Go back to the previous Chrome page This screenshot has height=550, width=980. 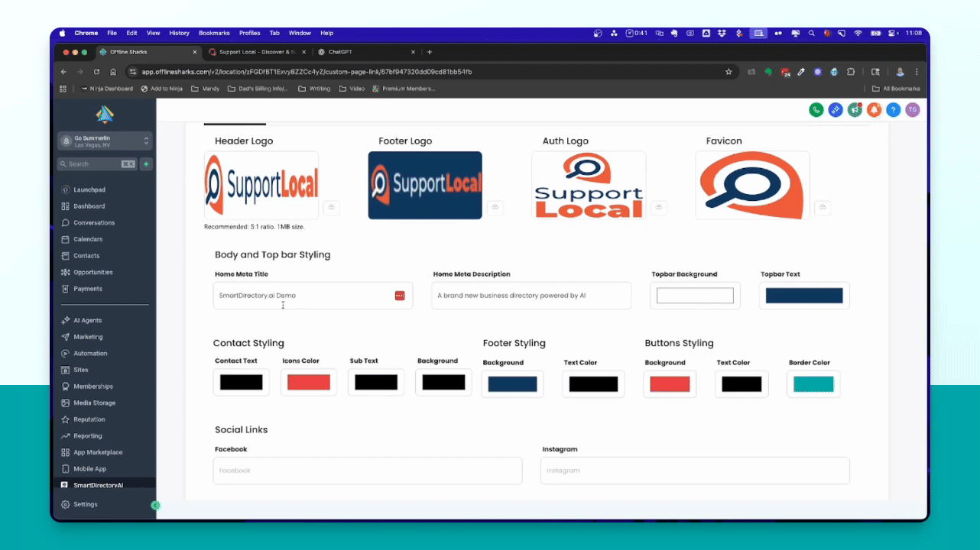click(63, 72)
